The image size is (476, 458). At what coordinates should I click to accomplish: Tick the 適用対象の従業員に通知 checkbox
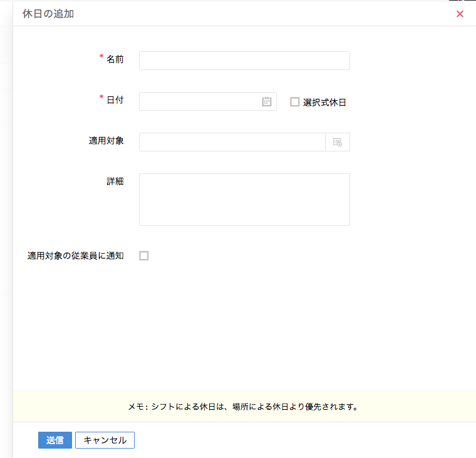(x=144, y=255)
